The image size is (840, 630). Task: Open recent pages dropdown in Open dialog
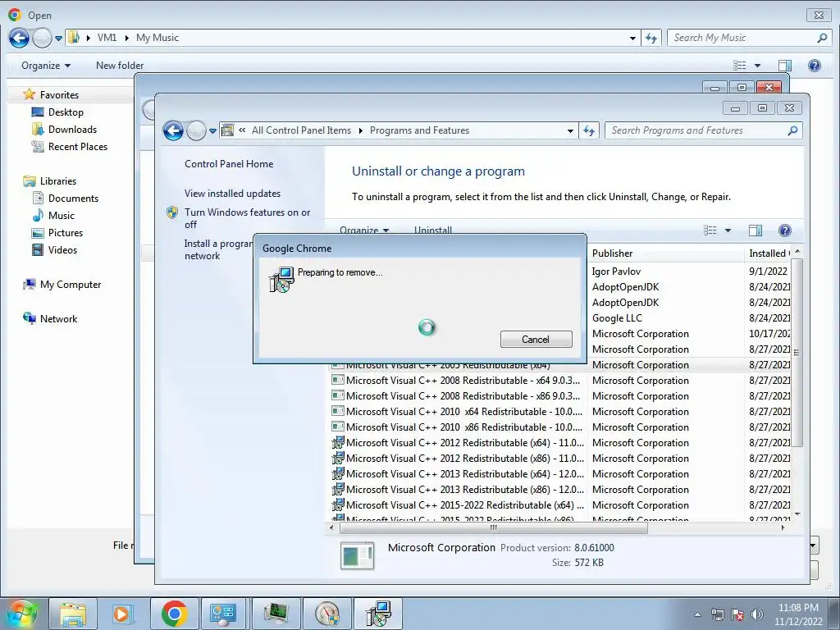coord(58,38)
